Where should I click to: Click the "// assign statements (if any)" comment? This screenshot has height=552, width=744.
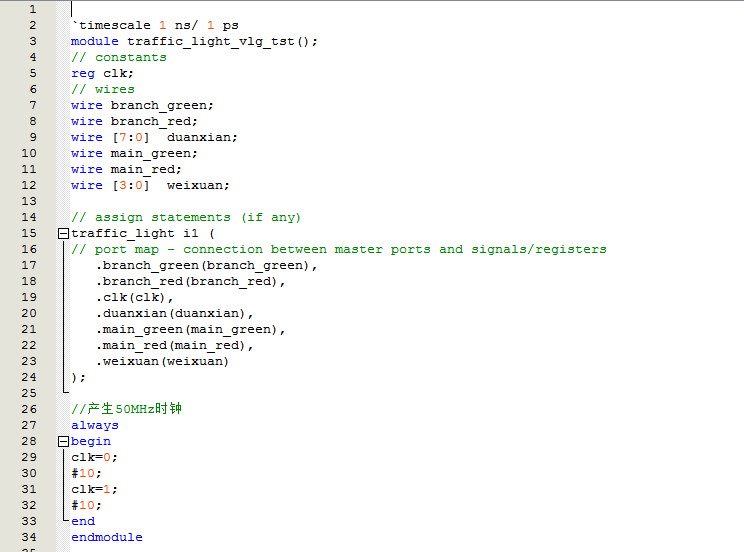(x=186, y=217)
